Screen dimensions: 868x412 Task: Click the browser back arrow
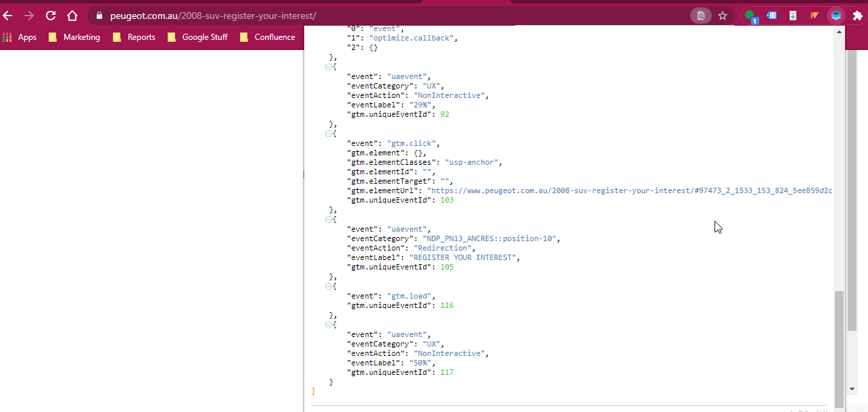8,16
